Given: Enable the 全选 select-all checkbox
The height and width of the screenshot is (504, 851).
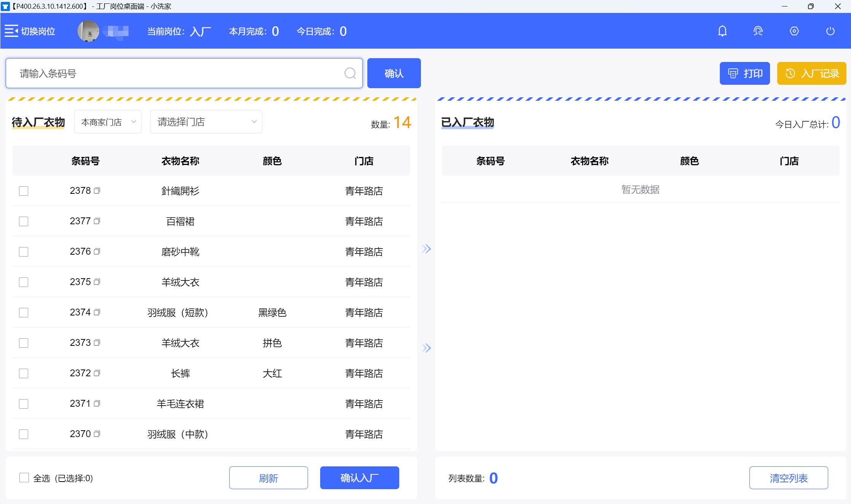Looking at the screenshot, I should coord(24,478).
